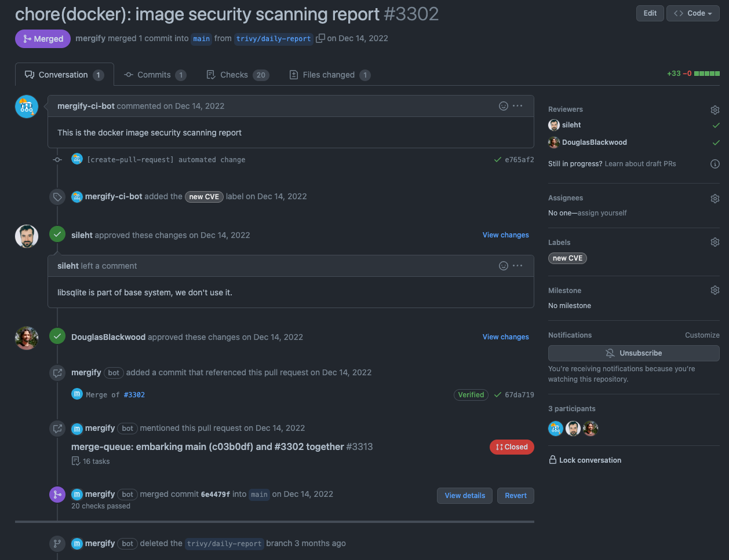
Task: Open reviewers settings gear
Action: click(x=715, y=110)
